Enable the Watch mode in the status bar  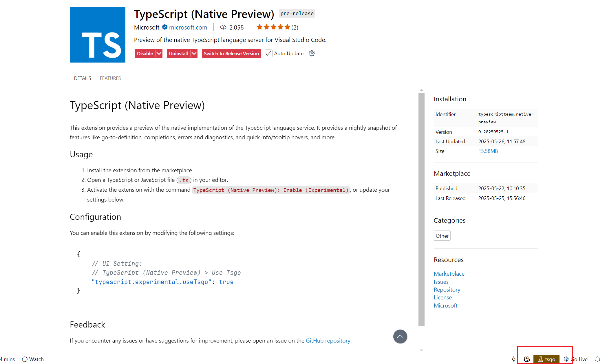click(33, 359)
